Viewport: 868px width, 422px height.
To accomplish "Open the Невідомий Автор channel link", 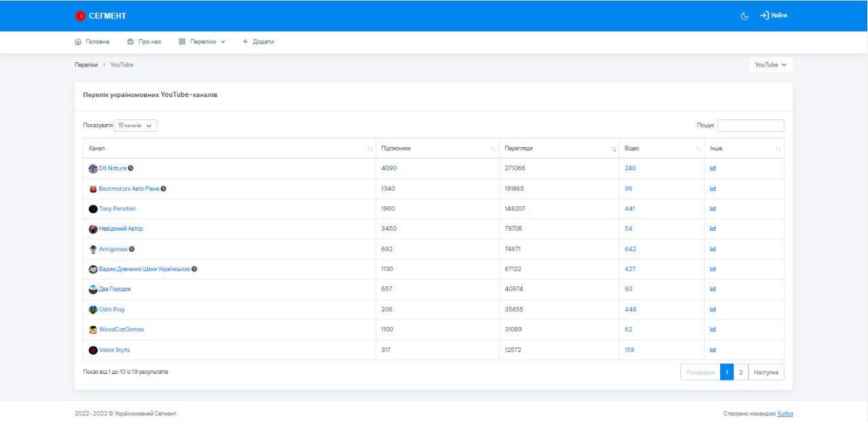I will [121, 229].
